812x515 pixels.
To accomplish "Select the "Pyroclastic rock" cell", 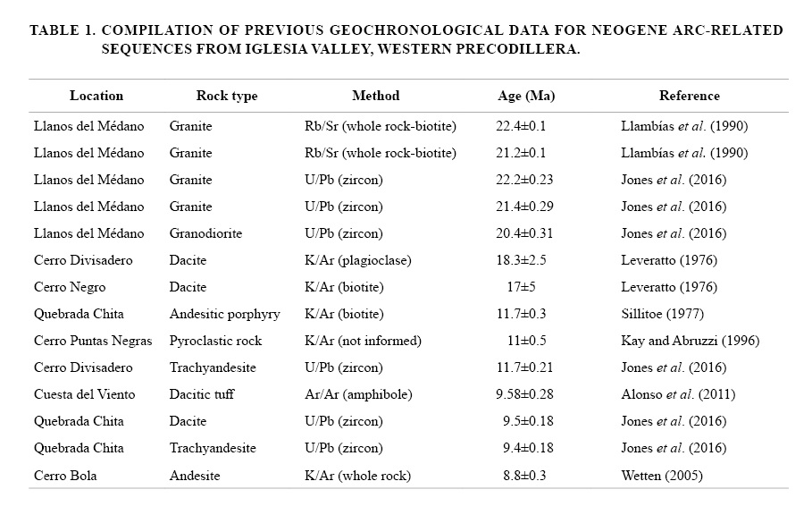I will point(215,341).
